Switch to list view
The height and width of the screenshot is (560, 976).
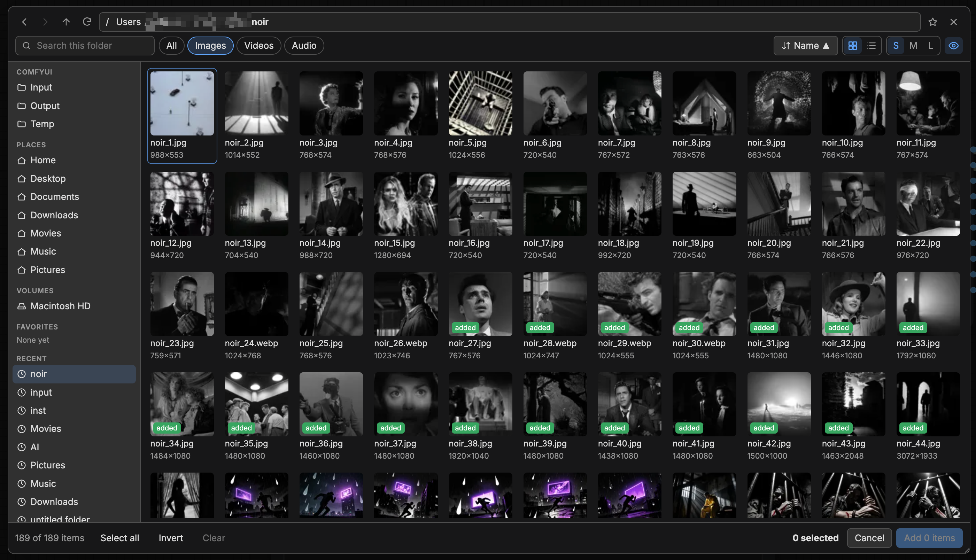(872, 46)
